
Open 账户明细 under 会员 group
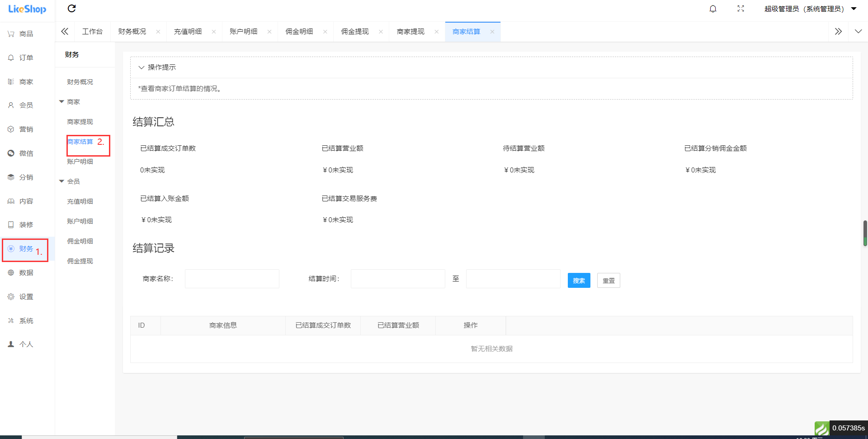coord(80,221)
